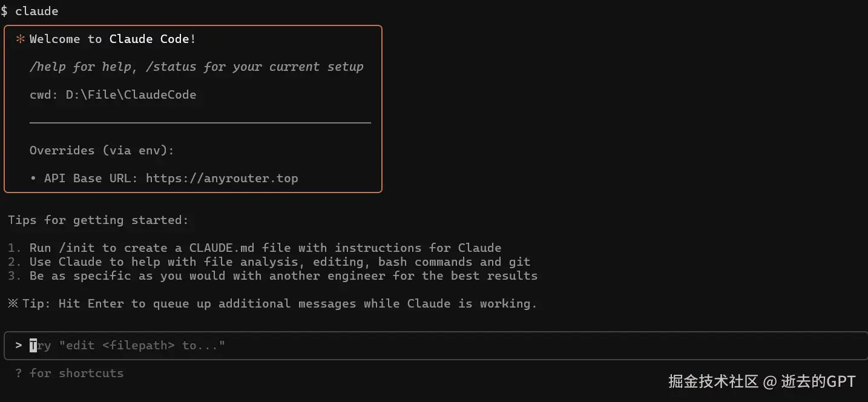Select the D:\File\ClaudeCode working directory path
Viewport: 868px width, 402px height.
pos(131,94)
